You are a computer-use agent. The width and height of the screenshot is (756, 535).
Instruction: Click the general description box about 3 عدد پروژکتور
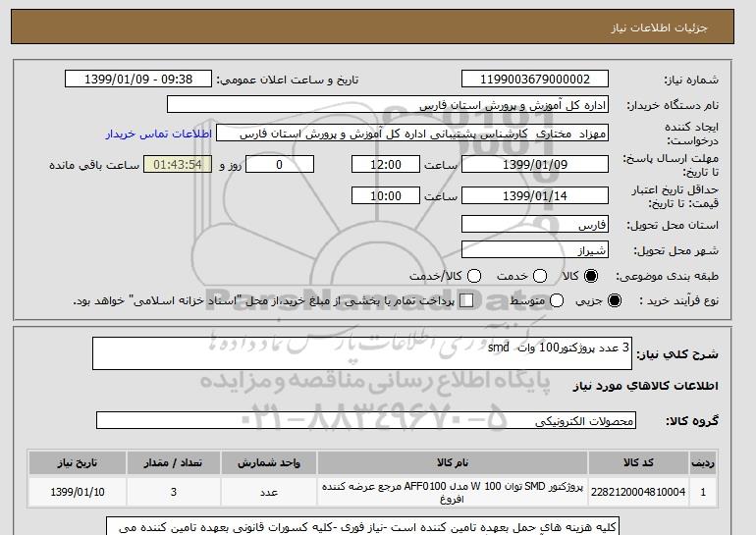pyautogui.click(x=362, y=353)
